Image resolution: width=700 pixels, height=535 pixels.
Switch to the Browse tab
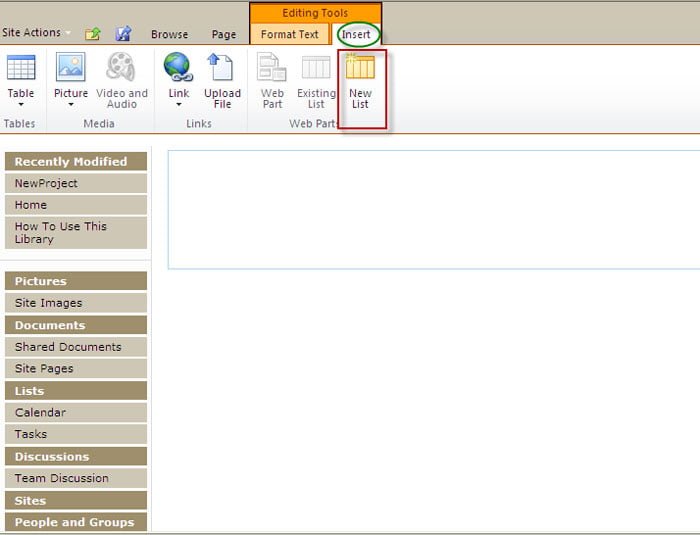click(169, 34)
